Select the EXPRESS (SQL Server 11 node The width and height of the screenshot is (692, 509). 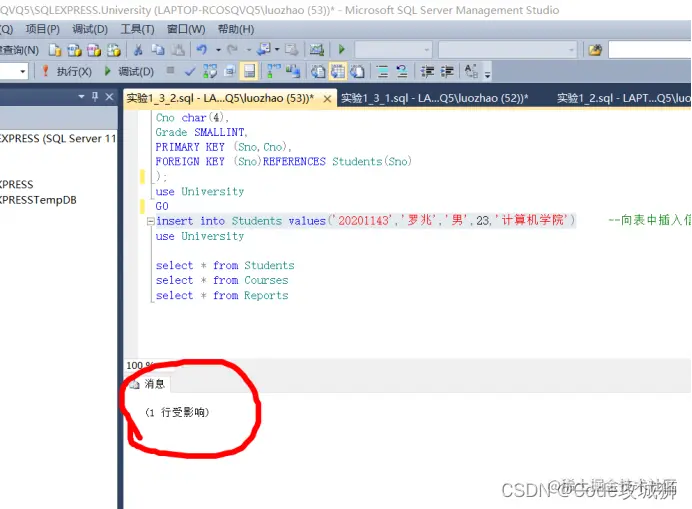tap(57, 139)
